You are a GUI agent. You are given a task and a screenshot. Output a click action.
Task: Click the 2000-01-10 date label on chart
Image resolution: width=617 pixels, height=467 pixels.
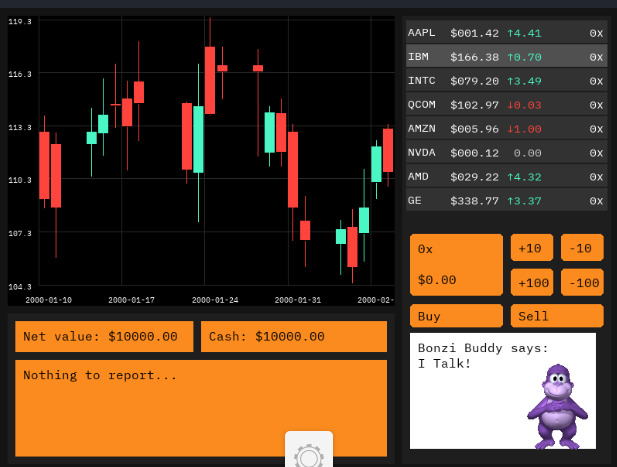(x=48, y=300)
